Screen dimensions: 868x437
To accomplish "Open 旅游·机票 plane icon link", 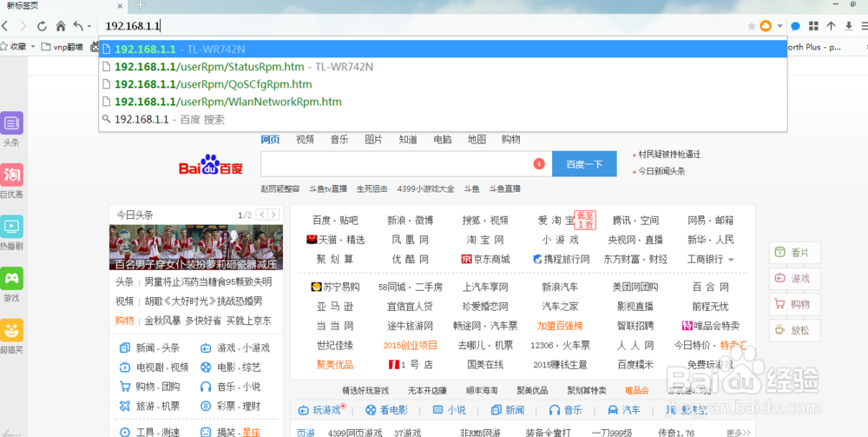I will (150, 406).
